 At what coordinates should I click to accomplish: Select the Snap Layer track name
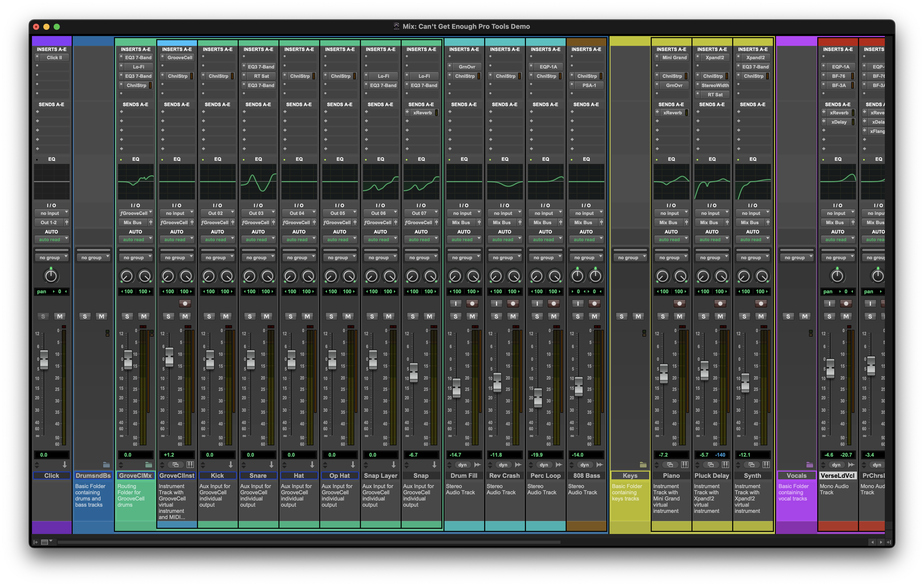click(380, 476)
